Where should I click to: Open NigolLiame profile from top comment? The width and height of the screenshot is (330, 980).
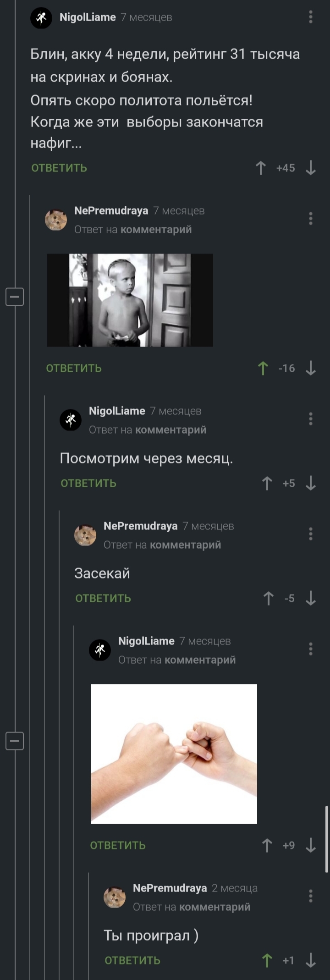click(88, 17)
